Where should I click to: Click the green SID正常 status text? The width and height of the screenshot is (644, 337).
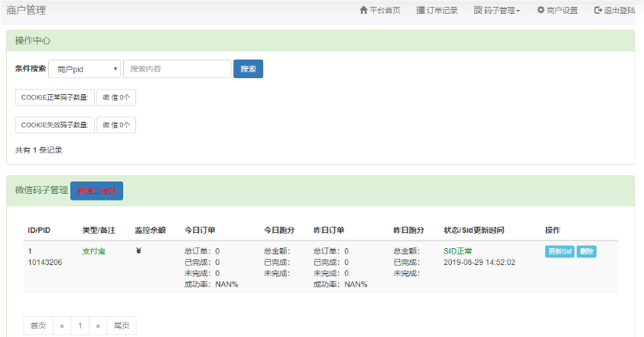click(x=457, y=251)
